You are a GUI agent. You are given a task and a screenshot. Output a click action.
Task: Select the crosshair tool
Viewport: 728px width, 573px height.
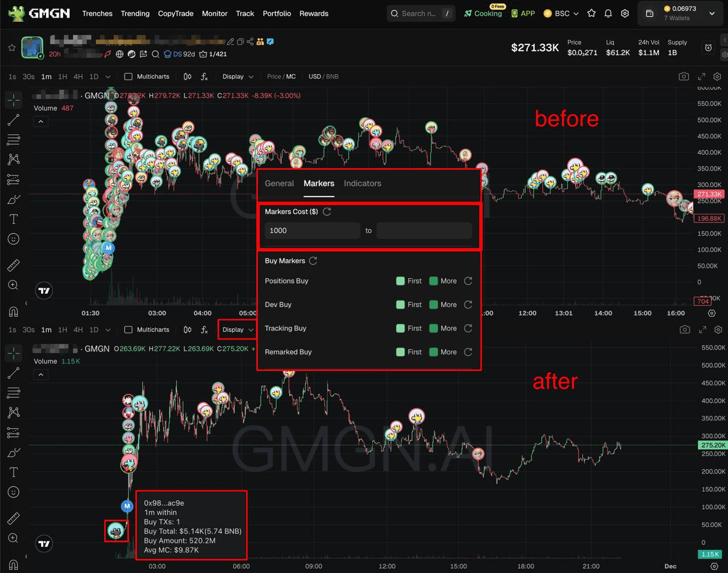(13, 100)
